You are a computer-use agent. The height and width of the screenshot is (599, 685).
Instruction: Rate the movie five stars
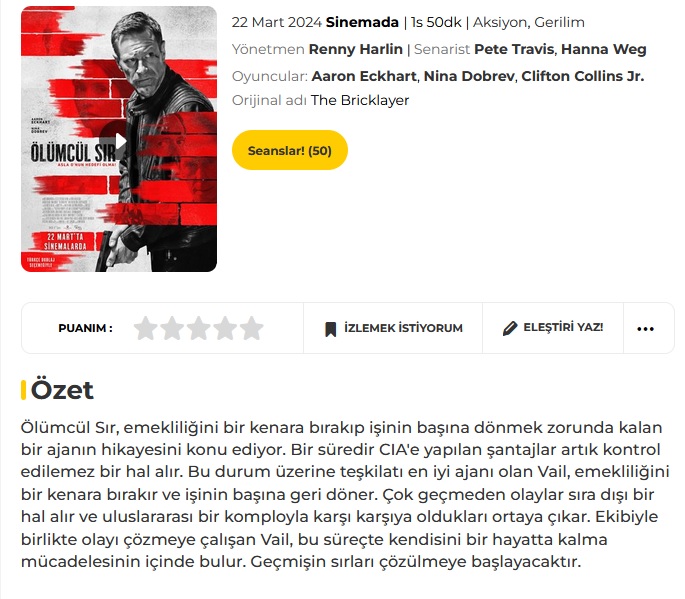(252, 328)
